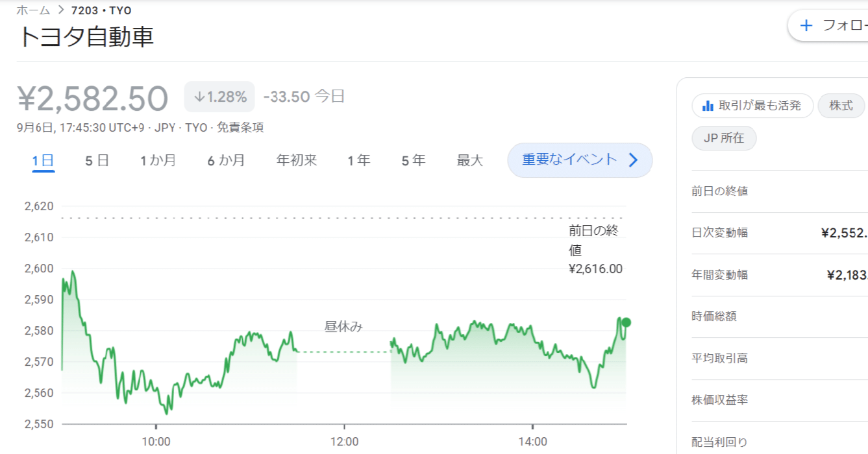
Task: Switch to the 5日 chart tab
Action: point(95,160)
